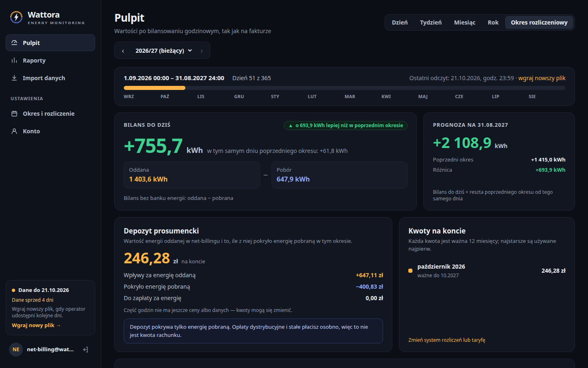Go to previous billing period arrow
588x368 pixels.
pos(123,51)
